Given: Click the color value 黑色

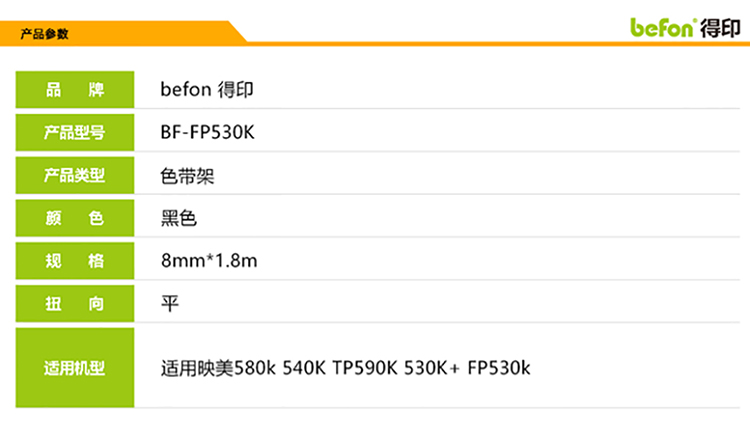Looking at the screenshot, I should point(178,218).
